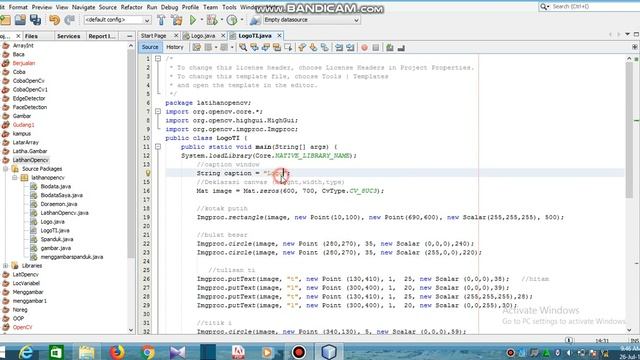640x360 pixels.
Task: Select the FaceDetection project
Action: pos(29,107)
